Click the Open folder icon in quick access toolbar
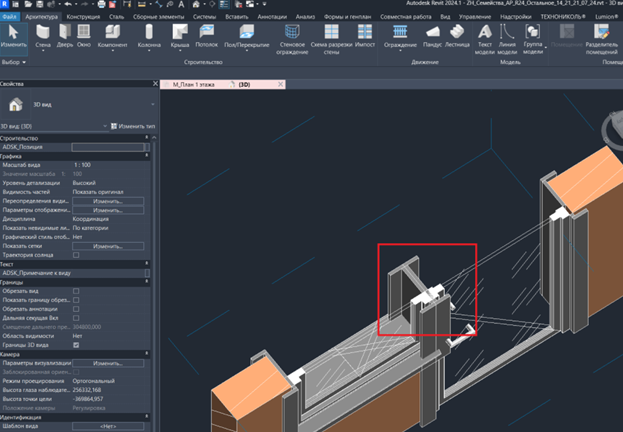623x432 pixels. click(28, 4)
